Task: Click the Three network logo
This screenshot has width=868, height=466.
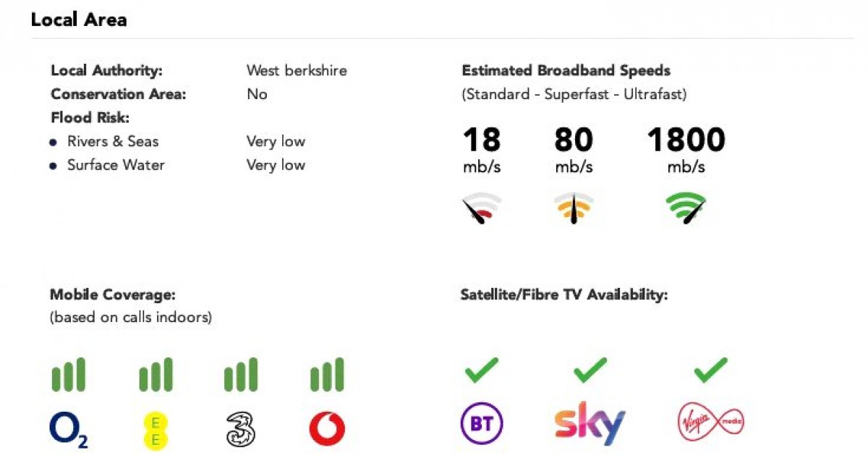Action: [x=240, y=429]
